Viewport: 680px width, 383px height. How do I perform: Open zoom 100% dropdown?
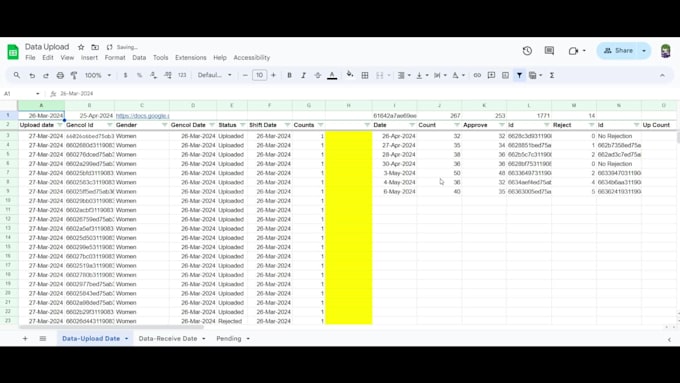click(x=98, y=75)
